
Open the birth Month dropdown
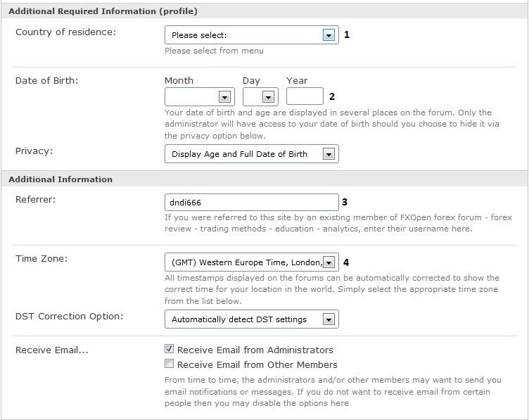(x=200, y=97)
